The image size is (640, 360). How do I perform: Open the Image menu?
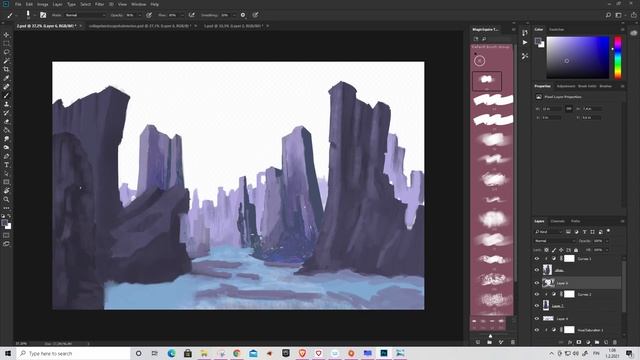(42, 4)
